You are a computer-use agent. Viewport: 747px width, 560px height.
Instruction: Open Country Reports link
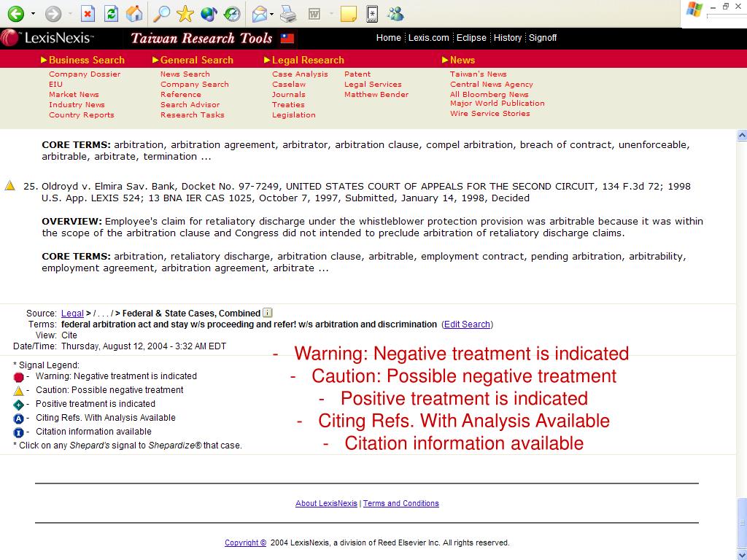tap(82, 114)
